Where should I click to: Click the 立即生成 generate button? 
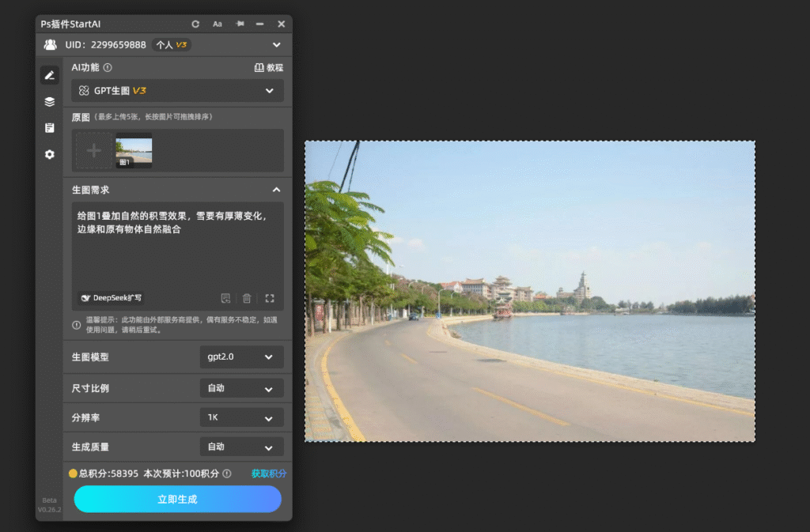pyautogui.click(x=178, y=499)
